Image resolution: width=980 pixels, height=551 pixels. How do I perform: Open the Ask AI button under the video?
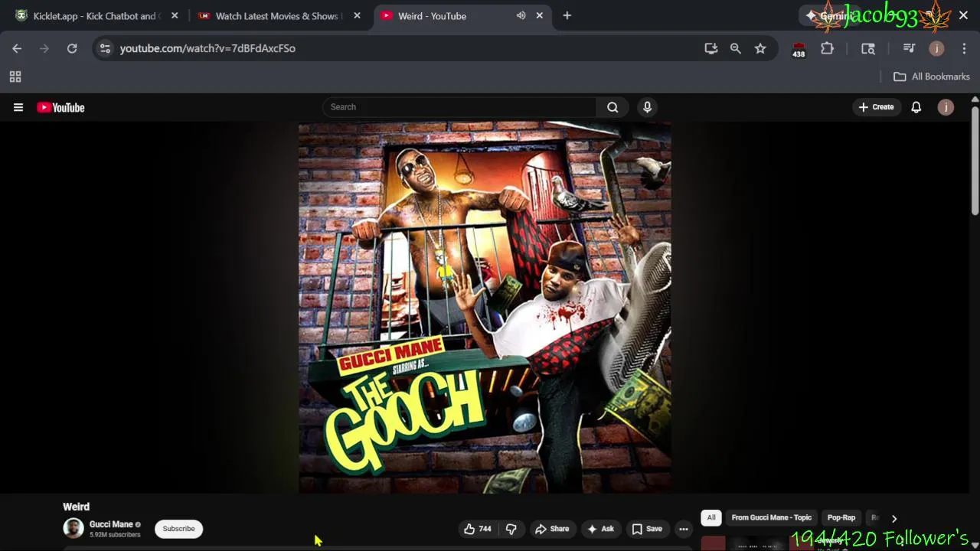coord(600,529)
